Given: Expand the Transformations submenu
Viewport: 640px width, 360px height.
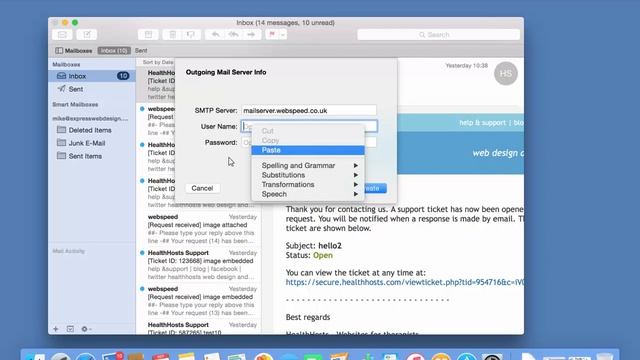Looking at the screenshot, I should (308, 184).
